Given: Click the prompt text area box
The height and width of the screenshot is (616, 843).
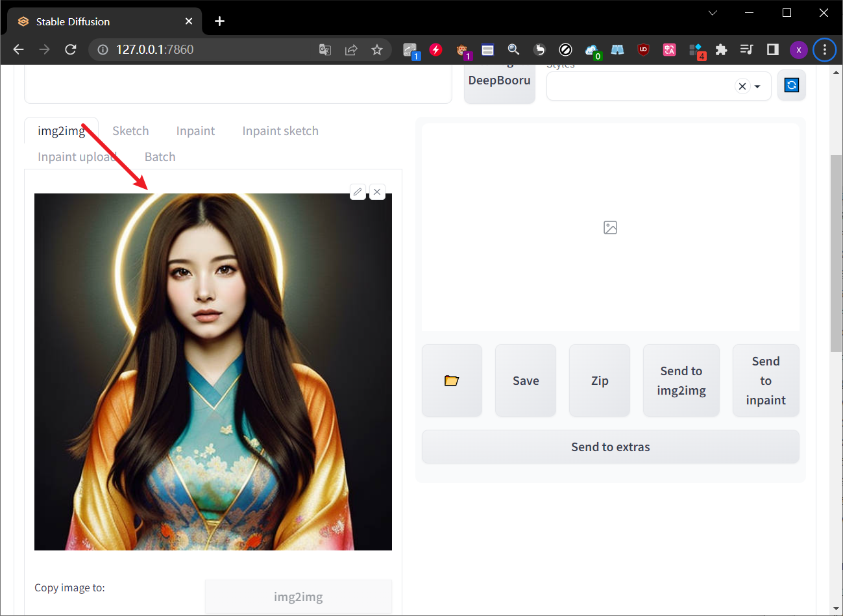Looking at the screenshot, I should tap(238, 84).
